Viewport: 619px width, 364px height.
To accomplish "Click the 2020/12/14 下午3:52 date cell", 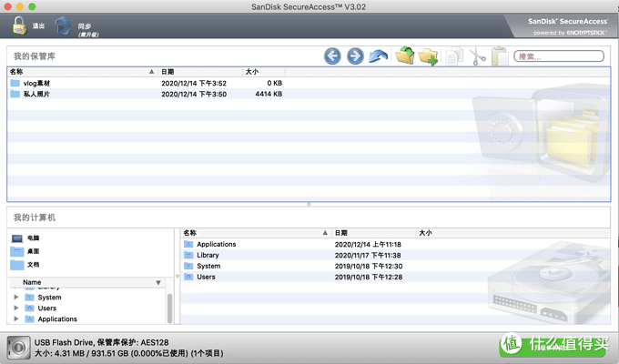I will [194, 83].
